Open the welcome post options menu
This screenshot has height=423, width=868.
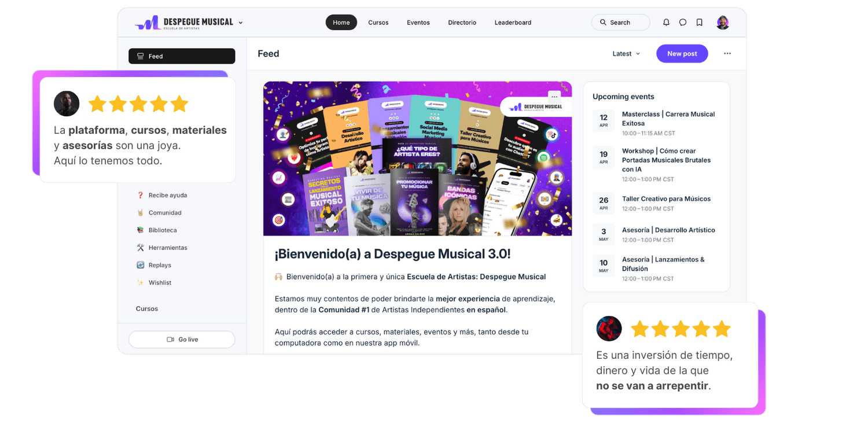[554, 97]
